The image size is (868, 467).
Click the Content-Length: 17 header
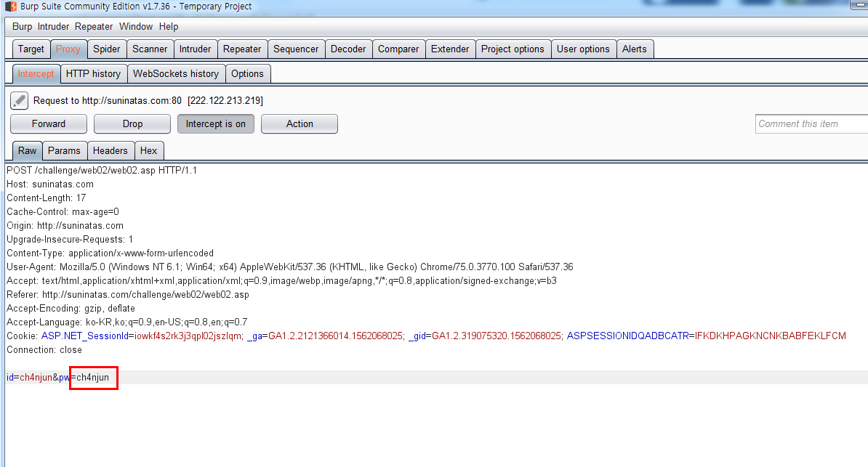47,198
